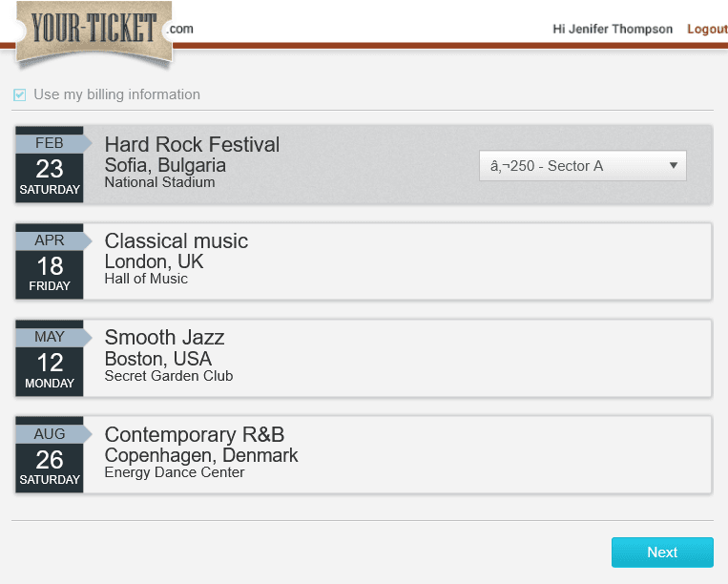Select the Classical music event in London
The image size is (728, 584).
(x=364, y=261)
